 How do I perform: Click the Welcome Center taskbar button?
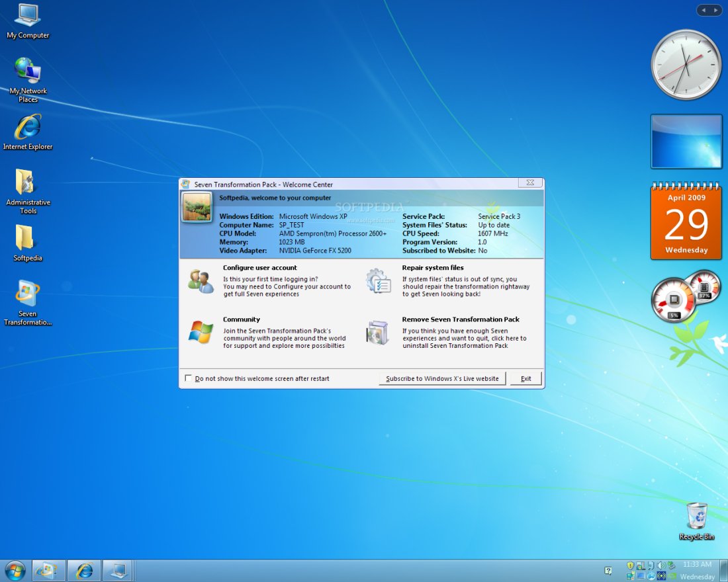tap(49, 570)
